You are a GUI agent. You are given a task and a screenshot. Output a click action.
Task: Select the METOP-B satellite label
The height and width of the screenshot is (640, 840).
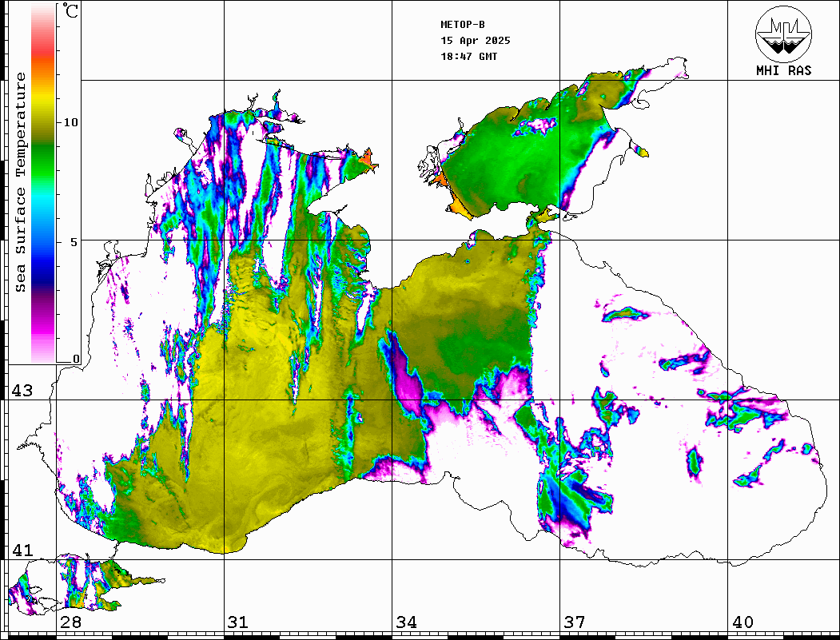click(462, 25)
